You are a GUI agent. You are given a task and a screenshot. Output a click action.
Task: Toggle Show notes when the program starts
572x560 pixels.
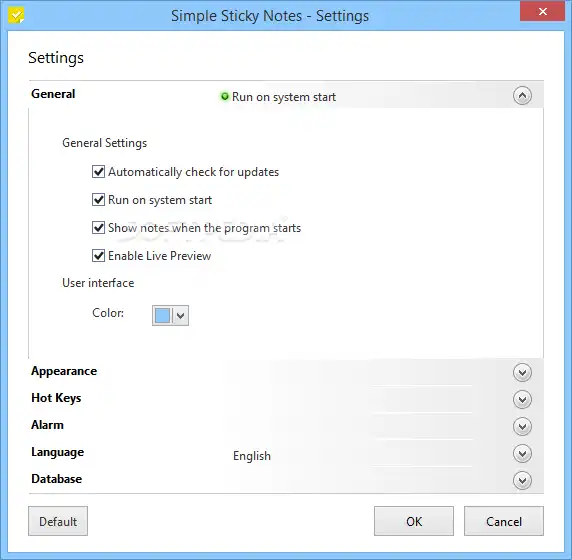[98, 228]
